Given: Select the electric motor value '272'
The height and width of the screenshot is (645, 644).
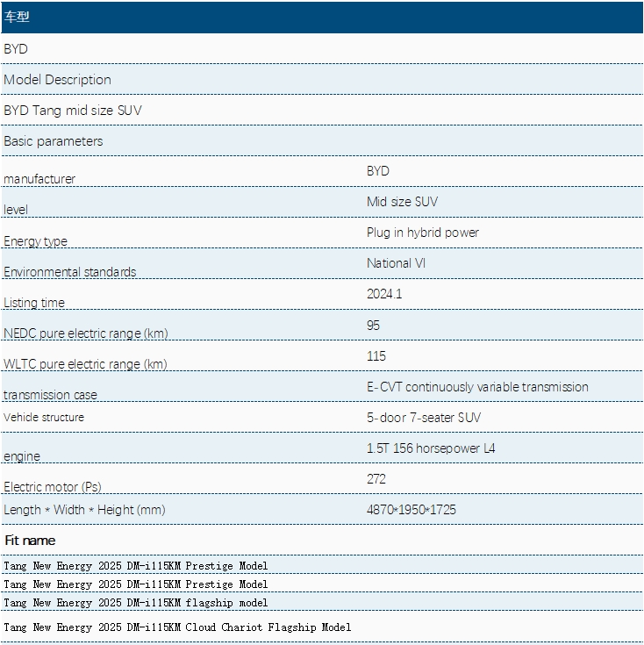Looking at the screenshot, I should [x=376, y=479].
